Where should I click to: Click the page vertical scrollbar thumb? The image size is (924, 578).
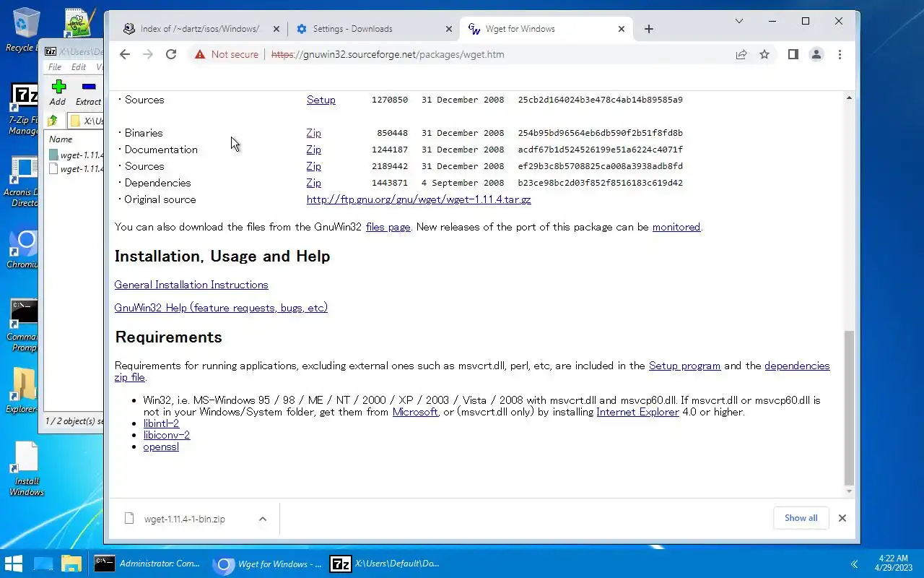[x=849, y=407]
